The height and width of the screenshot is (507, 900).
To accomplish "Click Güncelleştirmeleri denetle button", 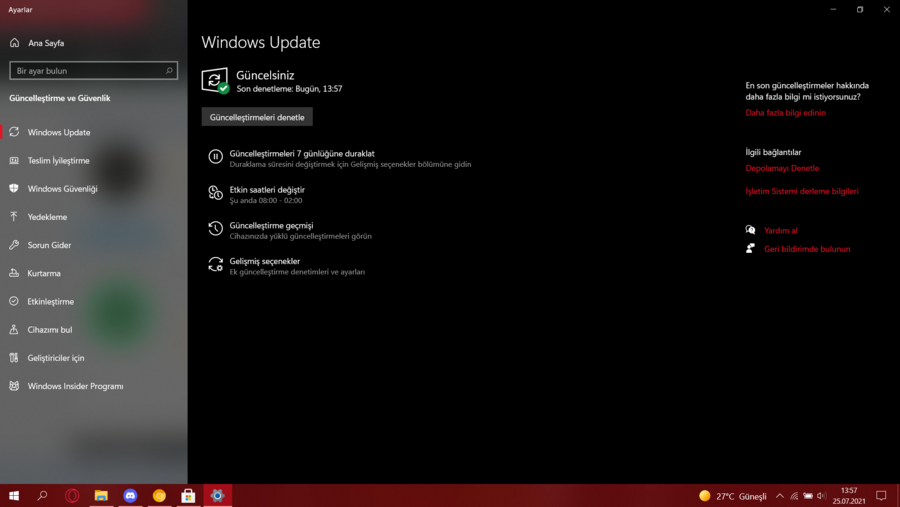I will [257, 117].
